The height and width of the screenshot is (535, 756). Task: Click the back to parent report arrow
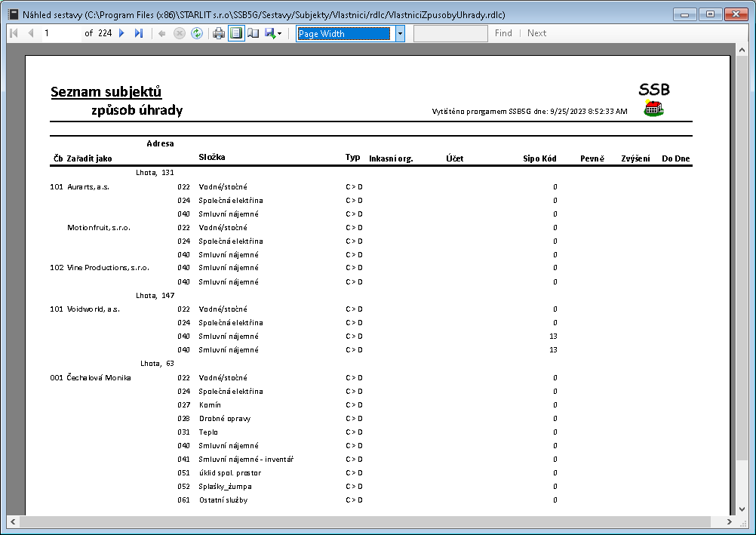161,33
